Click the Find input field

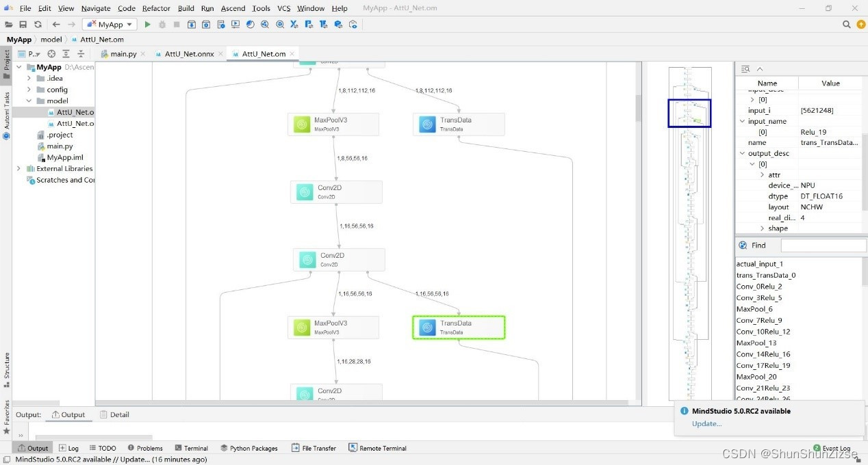[824, 245]
